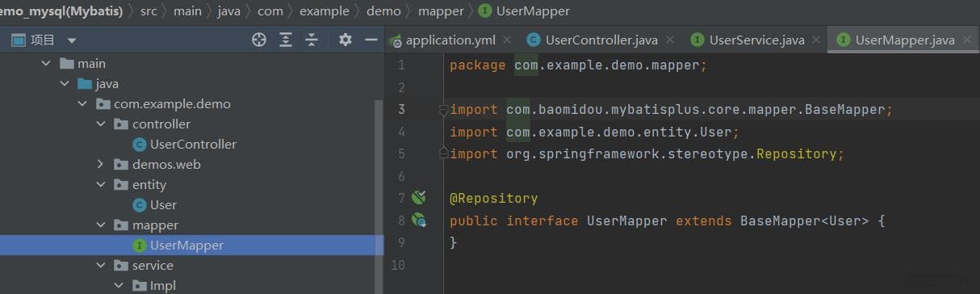Viewport: 980px width, 294px height.
Task: Click the UserMapper interface icon in tree
Action: pos(140,246)
